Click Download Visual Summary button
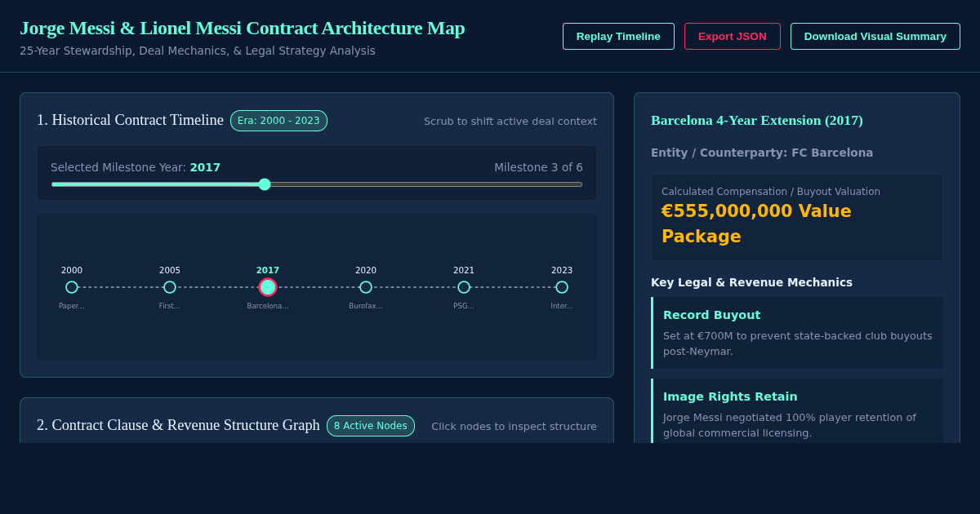This screenshot has width=980, height=514. click(x=875, y=36)
